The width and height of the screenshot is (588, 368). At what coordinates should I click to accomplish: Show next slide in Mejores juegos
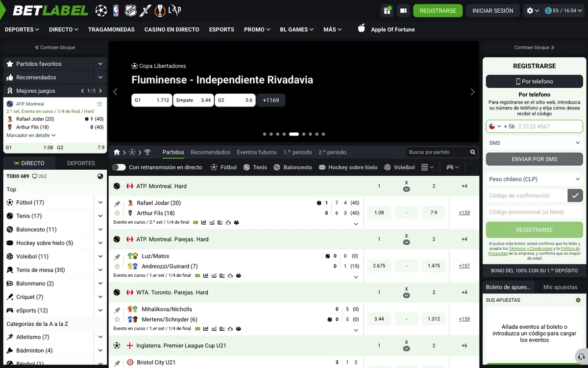100,91
